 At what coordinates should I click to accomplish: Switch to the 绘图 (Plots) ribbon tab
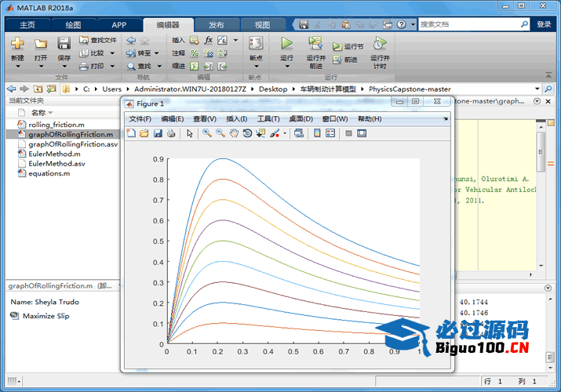[x=73, y=25]
